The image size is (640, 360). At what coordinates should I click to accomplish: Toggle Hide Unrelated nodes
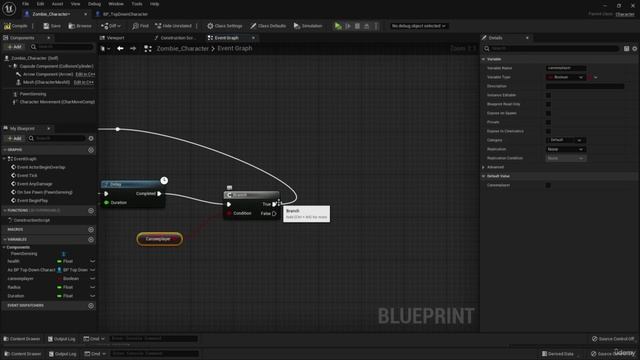coord(173,26)
